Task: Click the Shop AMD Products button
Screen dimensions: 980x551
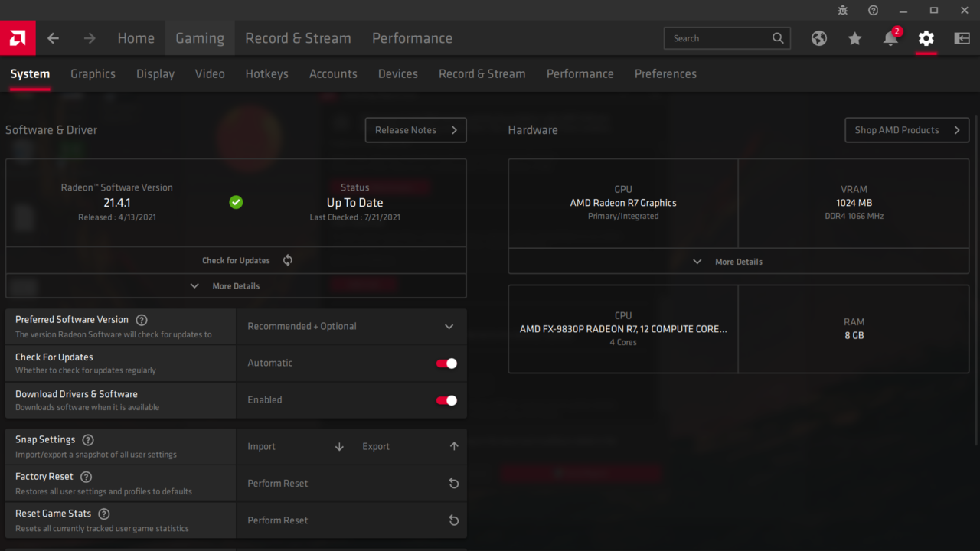Action: [x=906, y=130]
